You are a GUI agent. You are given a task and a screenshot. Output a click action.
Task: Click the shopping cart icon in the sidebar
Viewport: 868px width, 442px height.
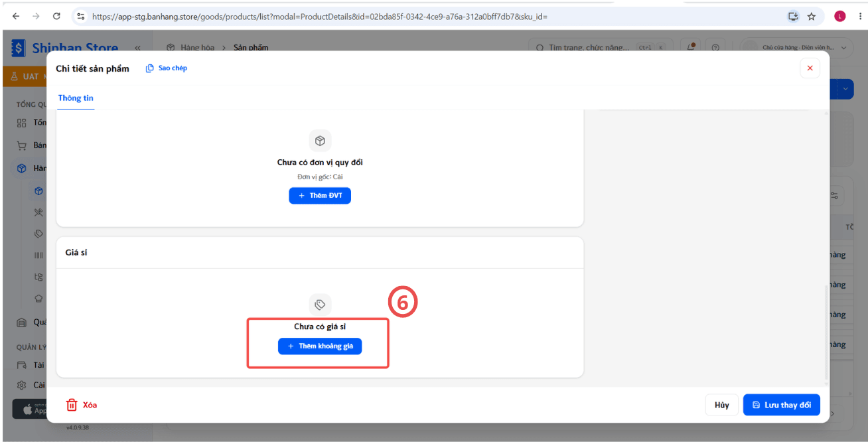21,145
